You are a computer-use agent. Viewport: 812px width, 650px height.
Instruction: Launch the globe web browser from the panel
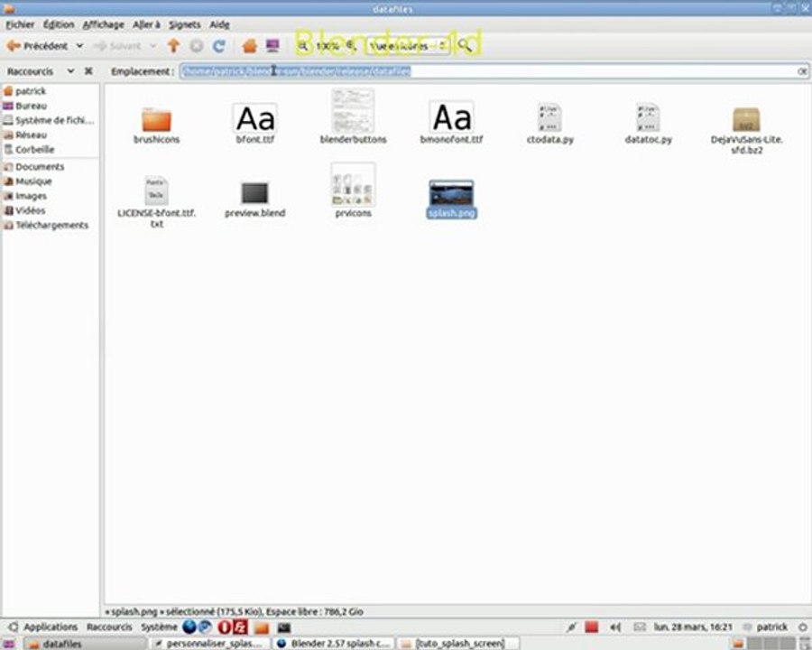(189, 627)
